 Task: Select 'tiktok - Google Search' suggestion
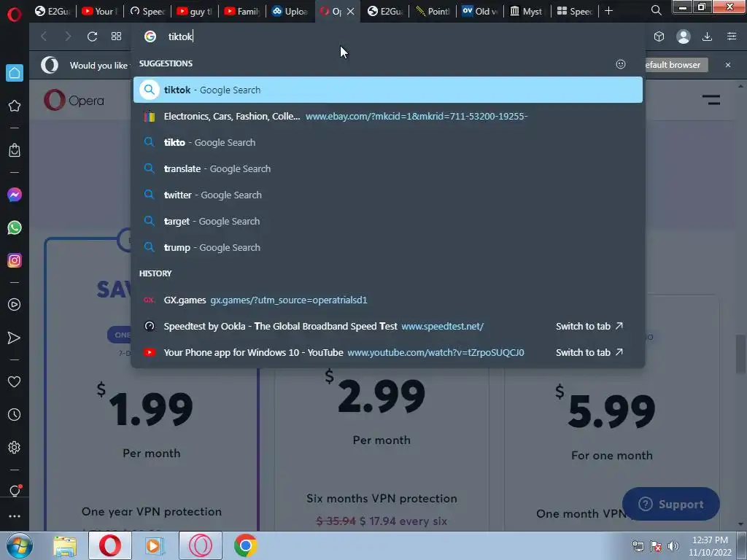(388, 90)
